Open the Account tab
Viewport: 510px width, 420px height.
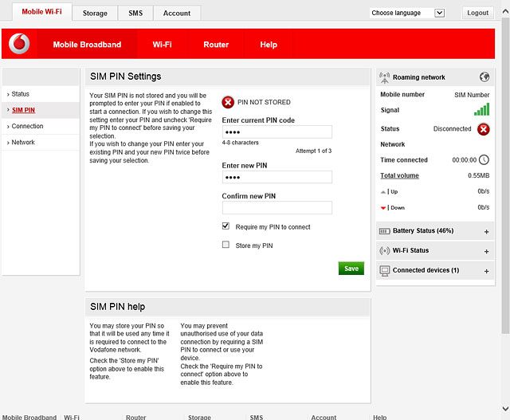click(177, 14)
